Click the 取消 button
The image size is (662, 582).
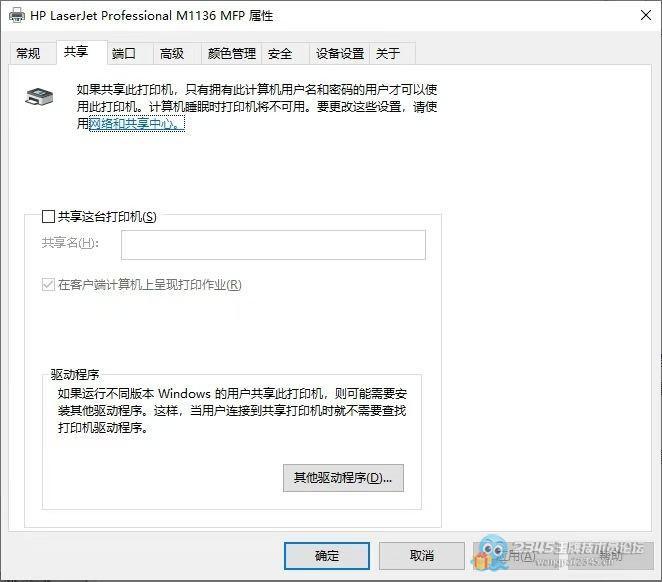coord(422,556)
